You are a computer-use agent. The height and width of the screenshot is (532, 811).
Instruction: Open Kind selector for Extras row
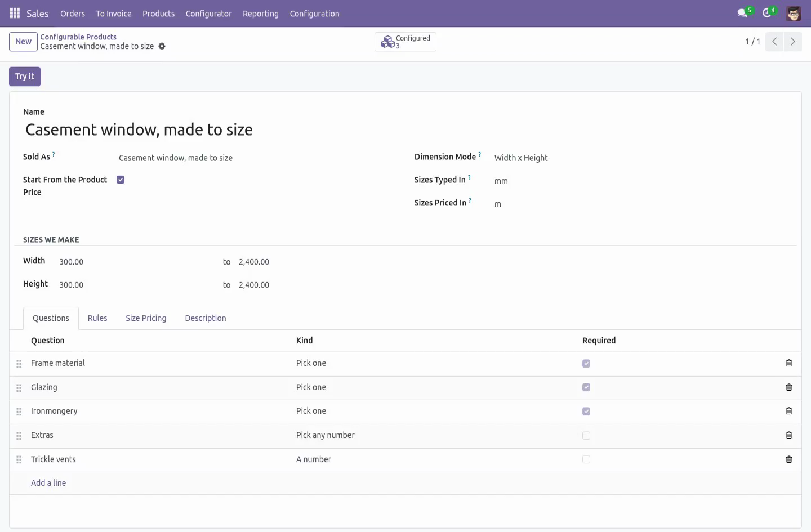point(435,435)
